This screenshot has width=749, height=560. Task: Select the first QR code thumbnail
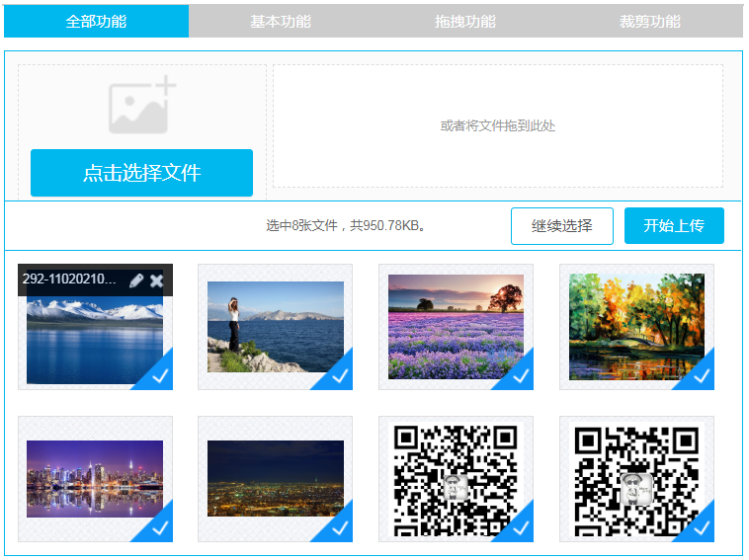[456, 479]
